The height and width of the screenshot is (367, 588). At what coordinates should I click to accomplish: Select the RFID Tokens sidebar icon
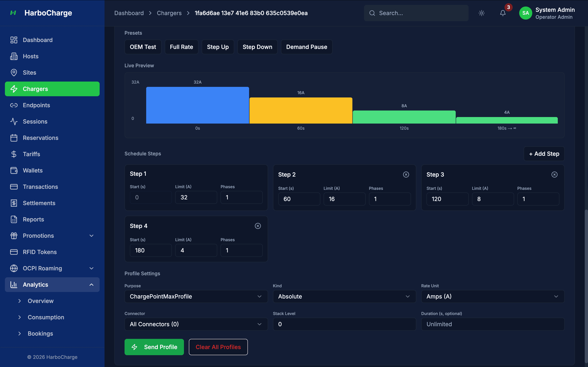pos(14,252)
